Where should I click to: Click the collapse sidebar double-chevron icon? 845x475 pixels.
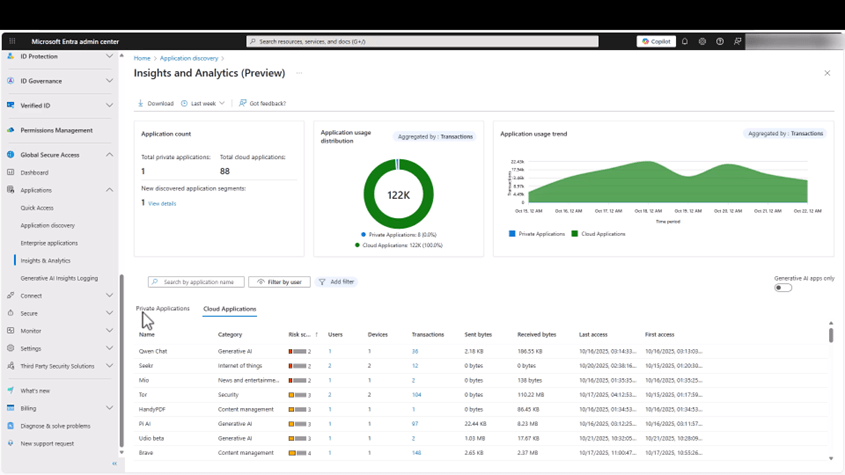tap(114, 464)
